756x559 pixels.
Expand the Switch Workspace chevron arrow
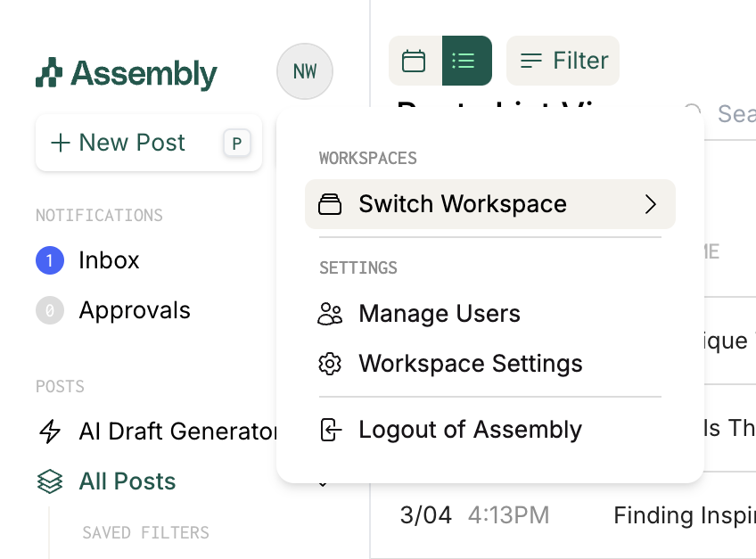pyautogui.click(x=651, y=204)
